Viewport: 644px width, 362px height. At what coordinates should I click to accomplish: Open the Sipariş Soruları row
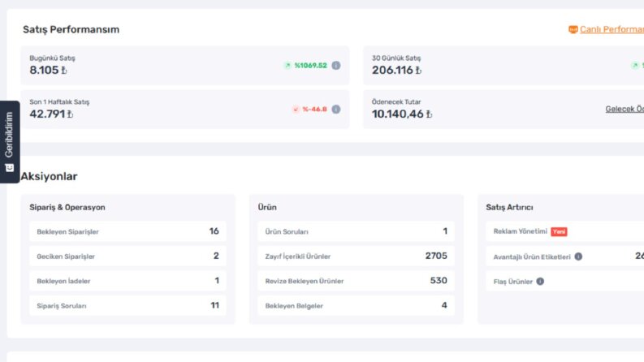128,305
